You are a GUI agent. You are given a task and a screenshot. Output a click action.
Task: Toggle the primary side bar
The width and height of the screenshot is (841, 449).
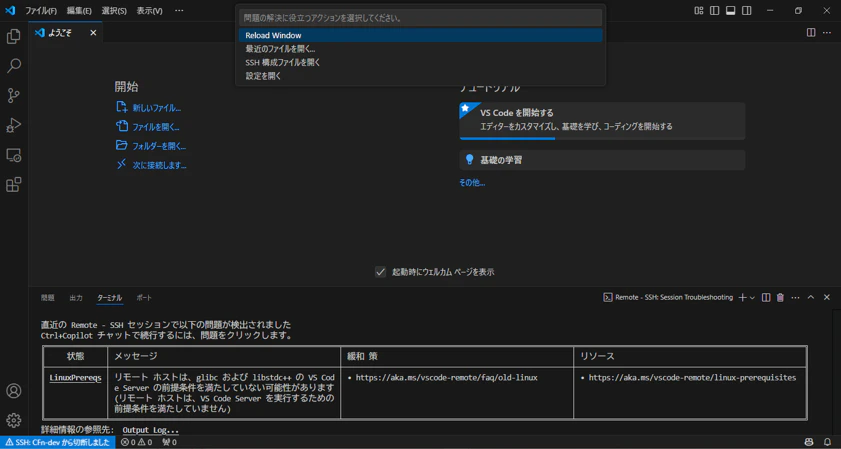click(x=714, y=10)
